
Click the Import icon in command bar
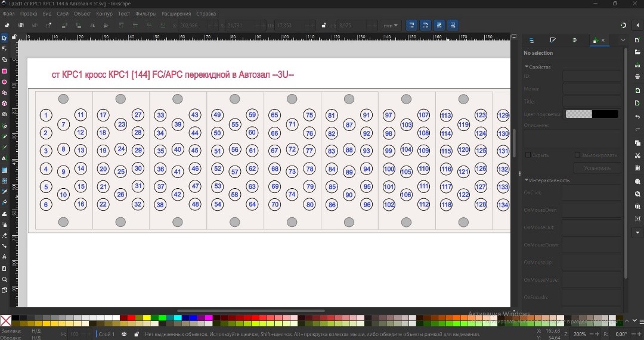[x=637, y=91]
